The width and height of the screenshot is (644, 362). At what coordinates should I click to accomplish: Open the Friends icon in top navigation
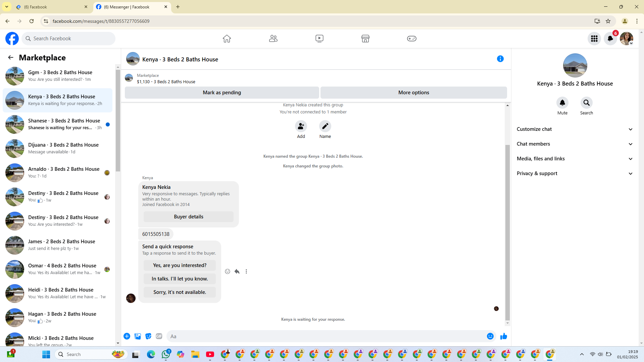(x=273, y=39)
